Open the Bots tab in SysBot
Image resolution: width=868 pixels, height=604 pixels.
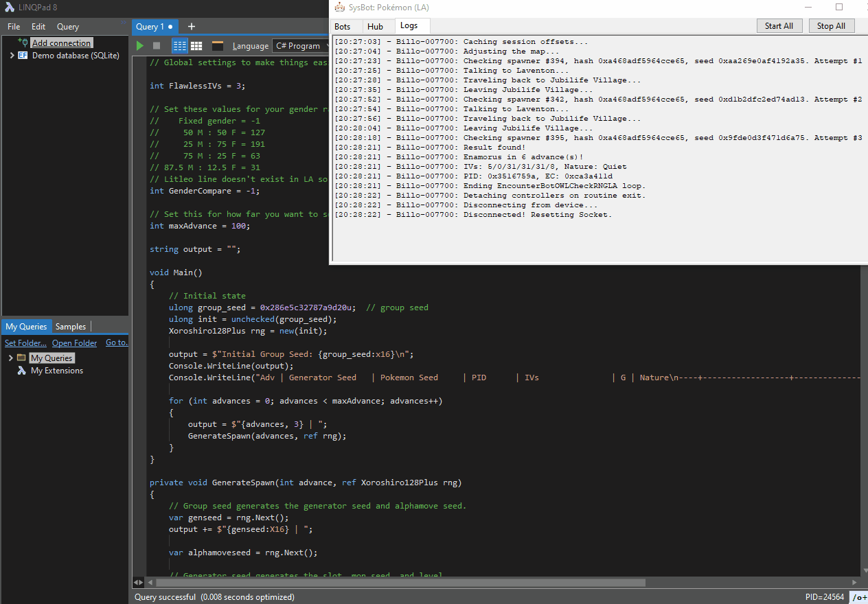click(x=342, y=26)
